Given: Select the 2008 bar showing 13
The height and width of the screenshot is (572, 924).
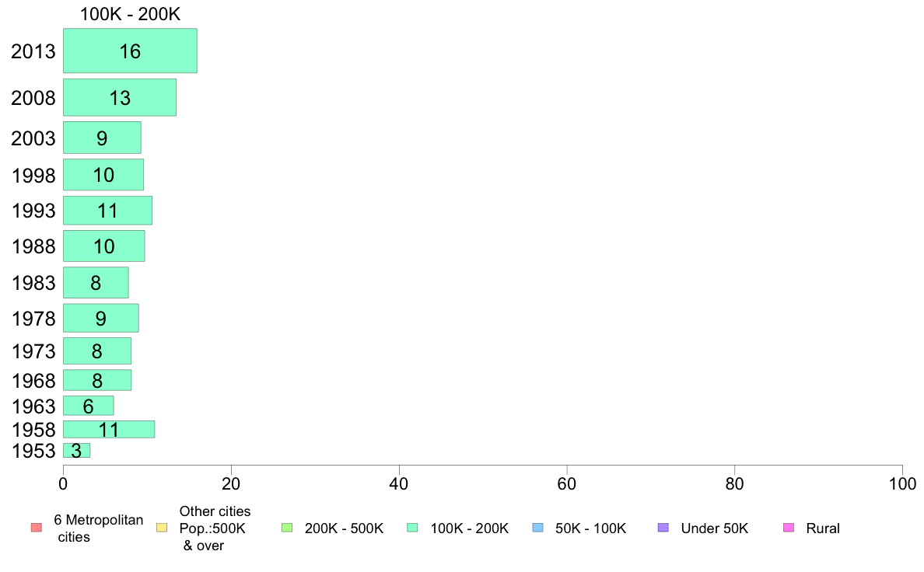Looking at the screenshot, I should (x=120, y=97).
